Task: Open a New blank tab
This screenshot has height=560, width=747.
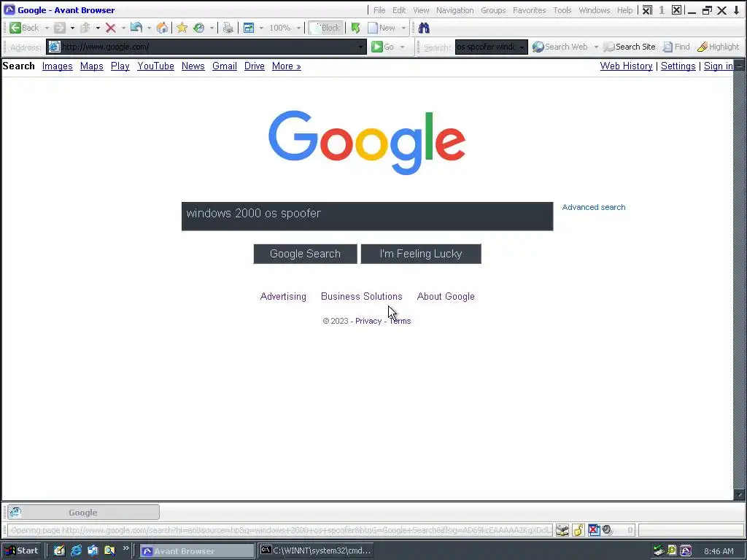Action: 382,28
